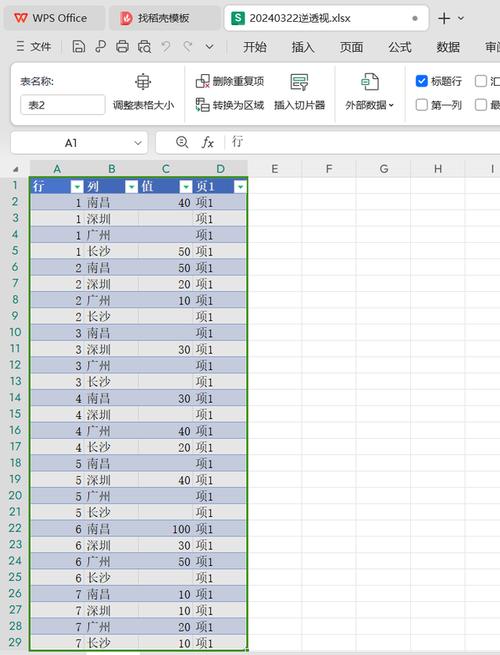Enable the 第一列 checkbox

(x=421, y=105)
